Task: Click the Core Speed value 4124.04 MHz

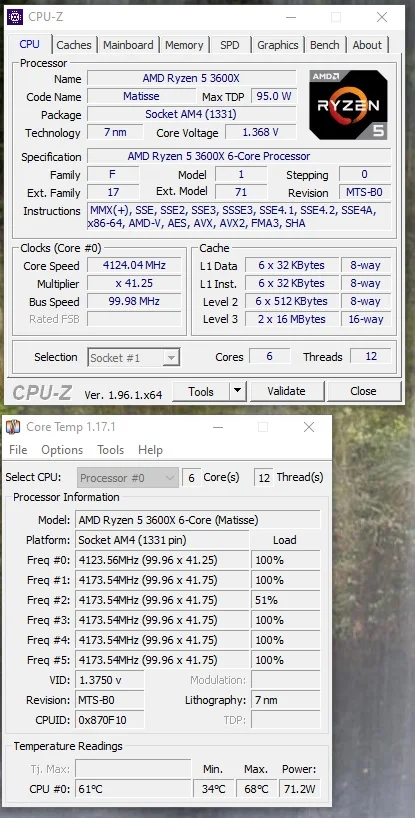Action: pos(134,265)
